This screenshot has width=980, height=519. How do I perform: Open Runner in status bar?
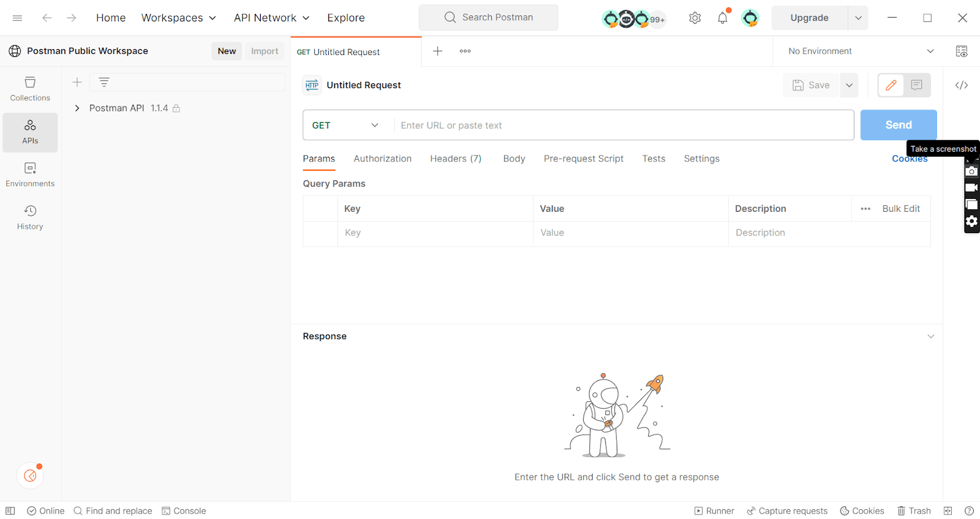click(x=714, y=511)
